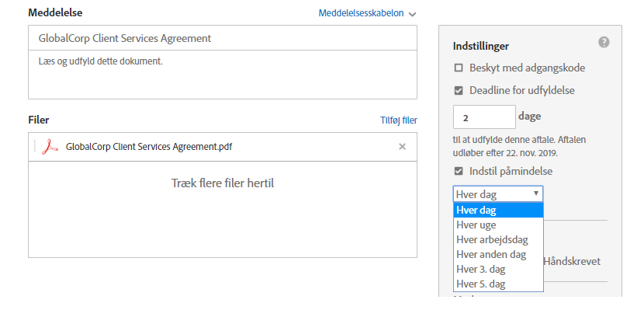Remove the GlobalCorp Client Services Agreement.pdf file

[x=402, y=146]
